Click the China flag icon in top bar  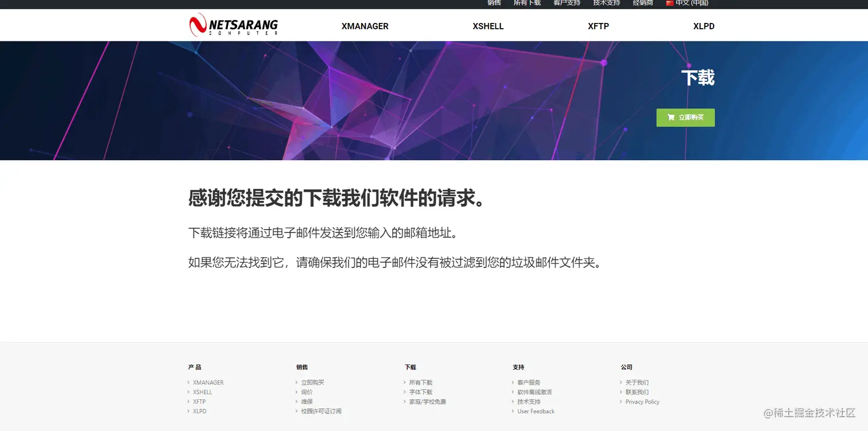669,3
